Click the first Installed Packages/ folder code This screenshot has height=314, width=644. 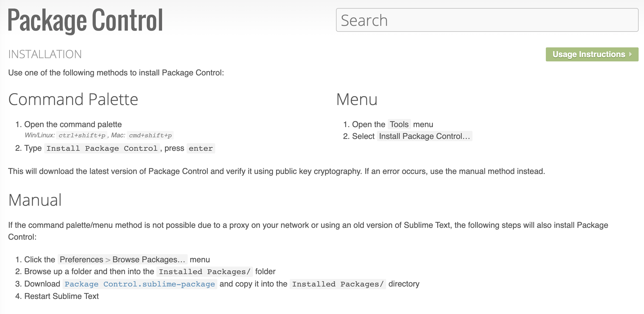tap(205, 272)
